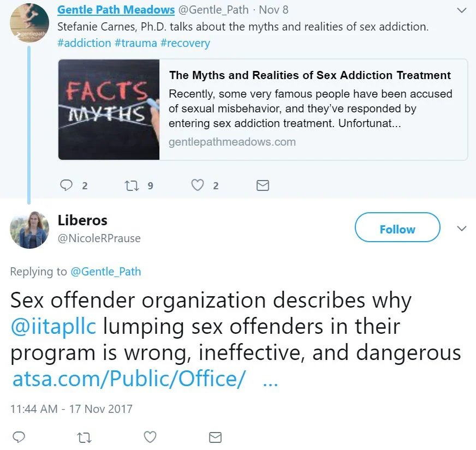Image resolution: width=476 pixels, height=450 pixels.
Task: Click the #trauma hashtag
Action: (136, 43)
